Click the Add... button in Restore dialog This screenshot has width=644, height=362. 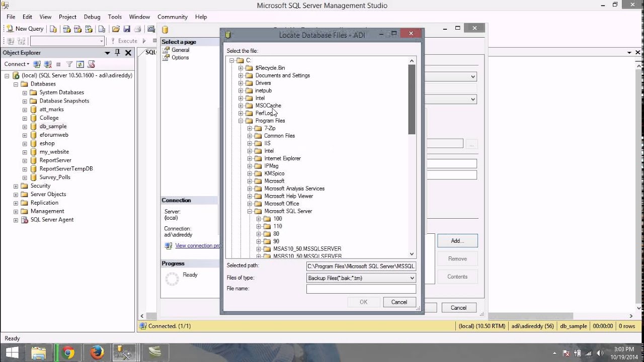(457, 241)
